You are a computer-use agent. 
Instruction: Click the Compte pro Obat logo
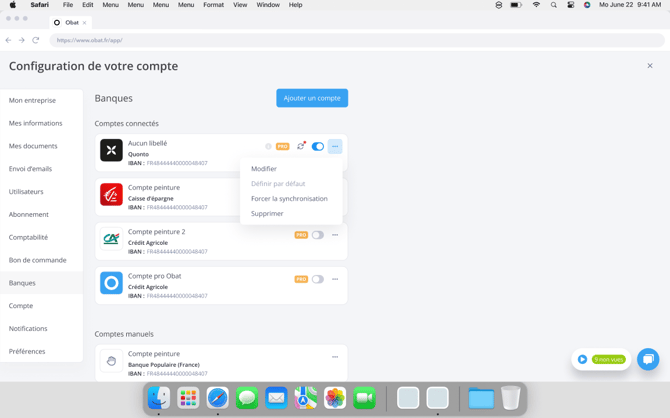pyautogui.click(x=111, y=283)
